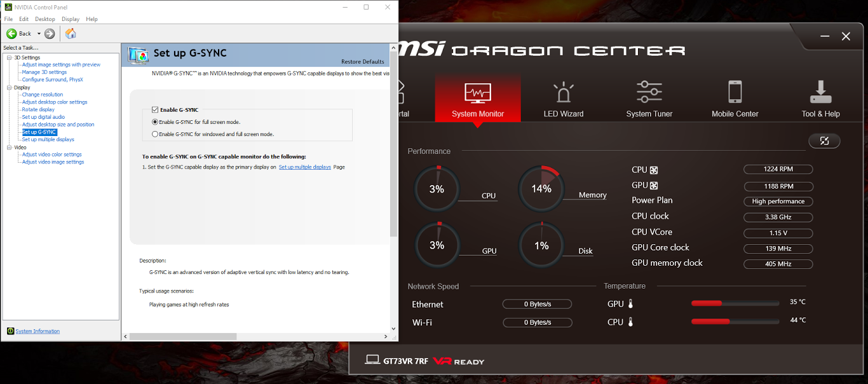
Task: Click Restore Defaults link
Action: tap(362, 62)
